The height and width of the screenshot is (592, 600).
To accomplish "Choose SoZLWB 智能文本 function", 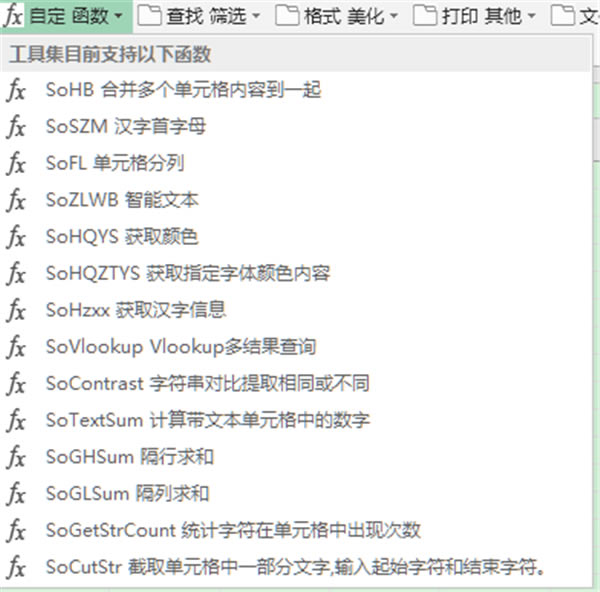I will pos(295,200).
